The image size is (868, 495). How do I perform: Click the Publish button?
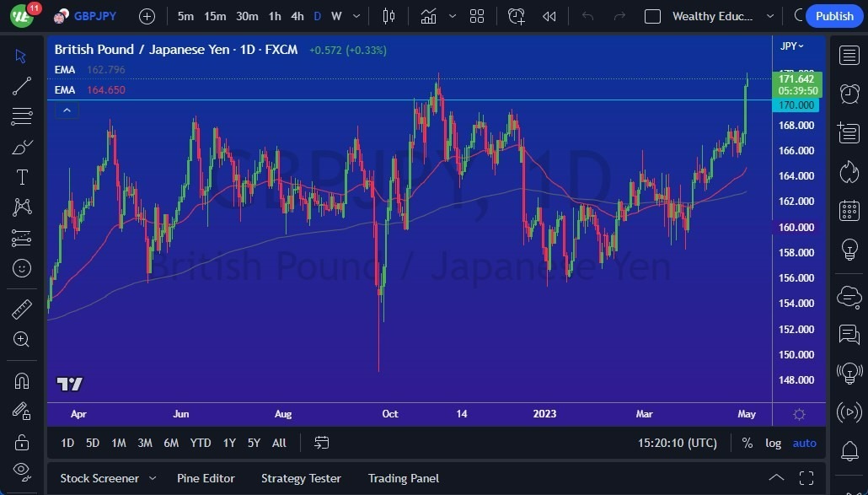[x=833, y=16]
